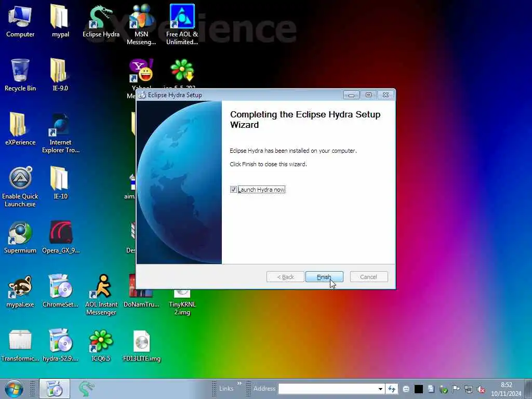Click the Hydra dragon icon in taskbar

[x=86, y=389]
